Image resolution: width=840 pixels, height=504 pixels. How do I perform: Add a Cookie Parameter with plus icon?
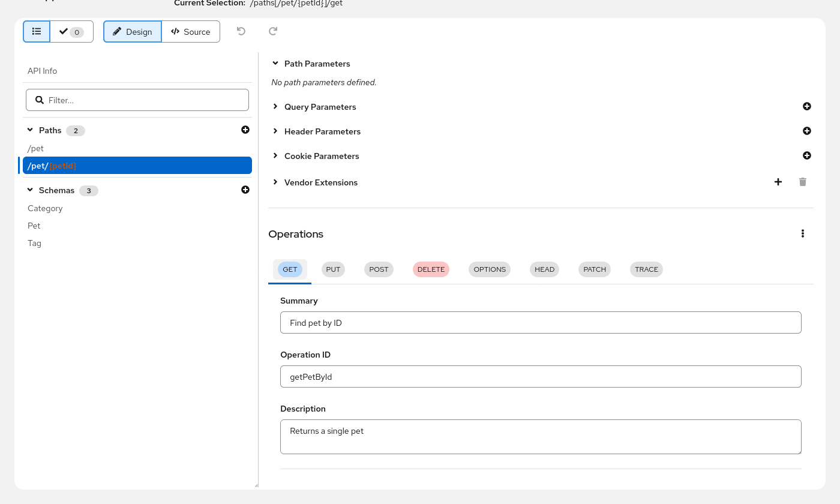[x=807, y=155]
